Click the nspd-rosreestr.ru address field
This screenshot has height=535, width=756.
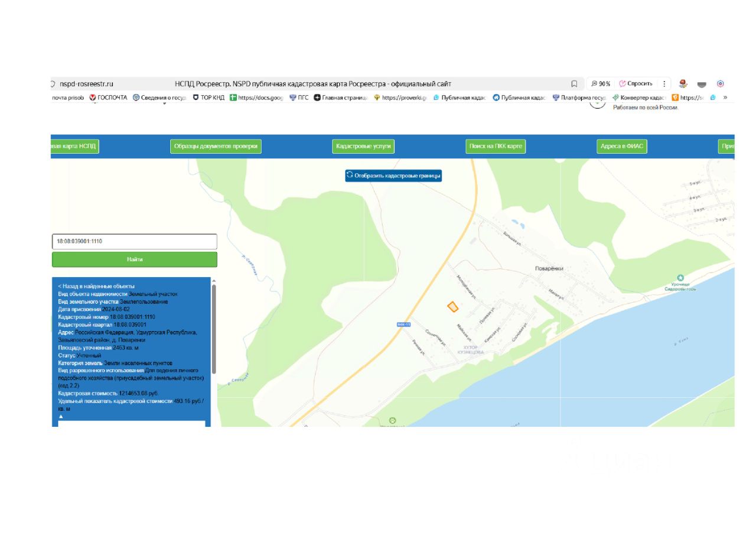[86, 84]
